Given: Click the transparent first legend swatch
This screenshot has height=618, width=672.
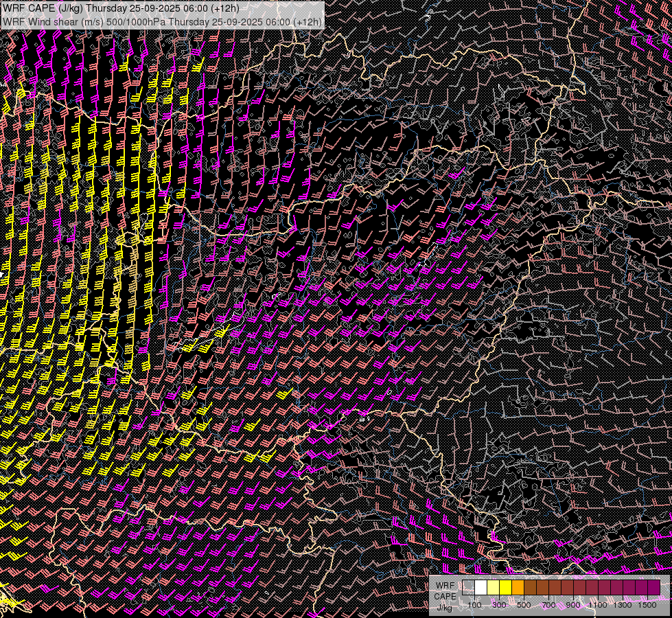Looking at the screenshot, I should click(x=469, y=588).
